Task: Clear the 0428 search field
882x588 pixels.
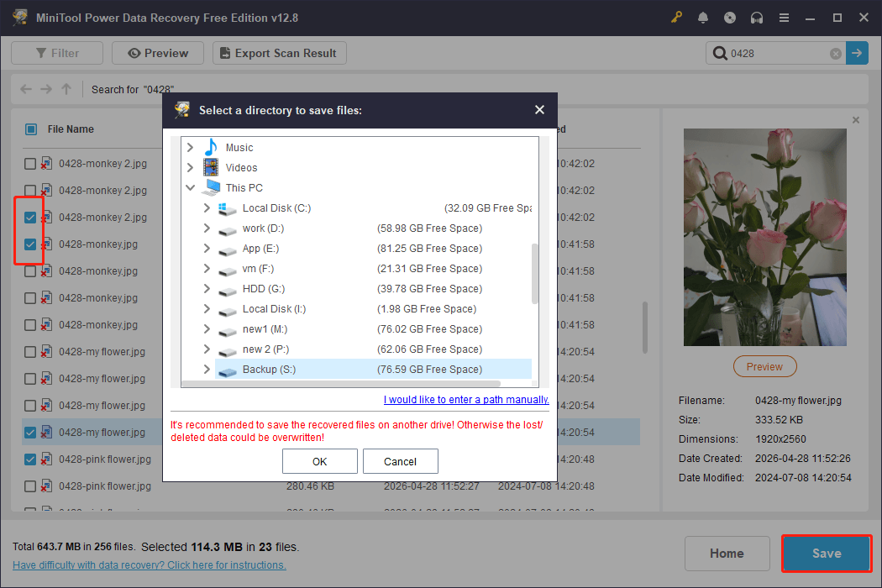Action: [835, 53]
